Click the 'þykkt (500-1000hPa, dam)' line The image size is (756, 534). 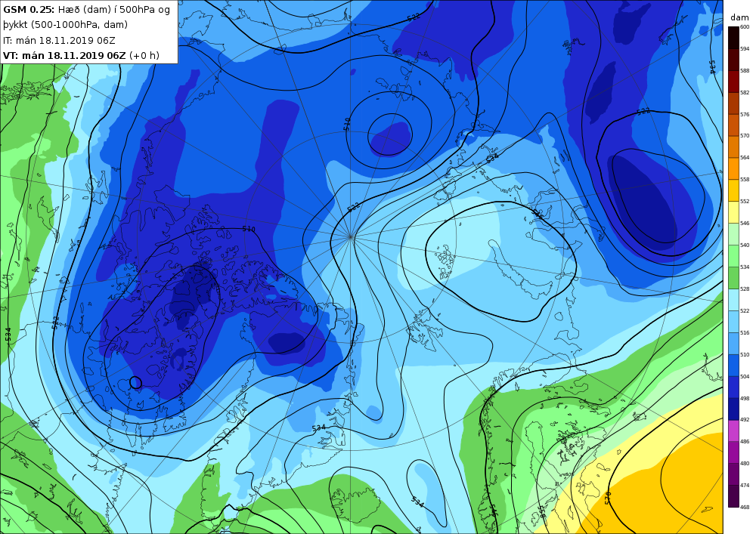(66, 25)
